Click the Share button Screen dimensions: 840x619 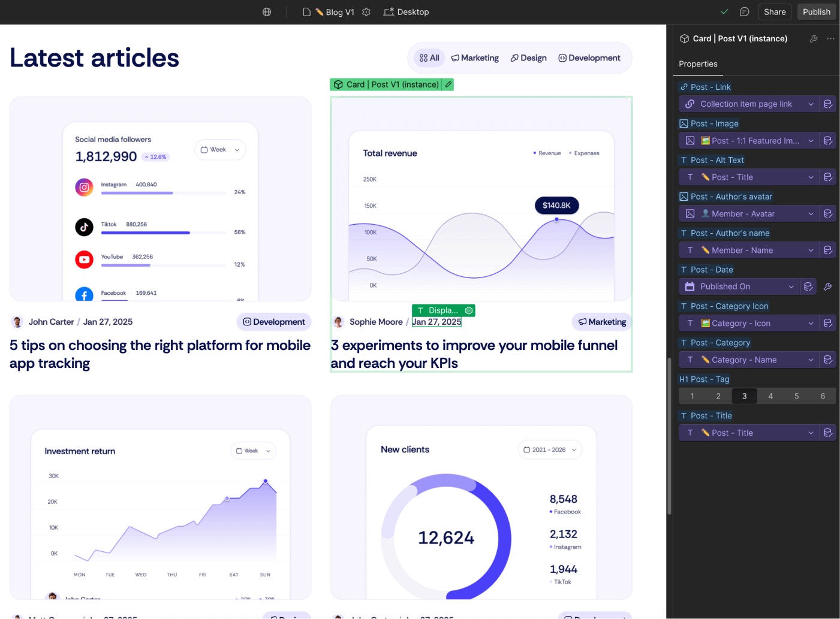pos(775,11)
